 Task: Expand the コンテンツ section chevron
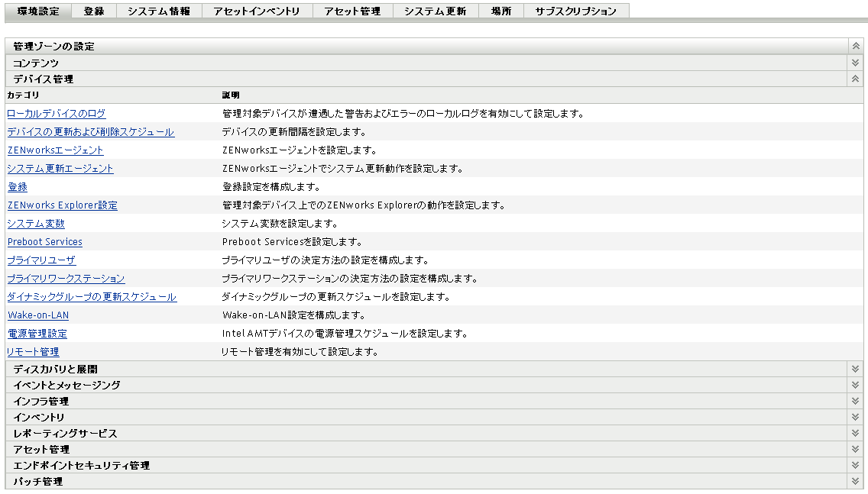click(855, 63)
